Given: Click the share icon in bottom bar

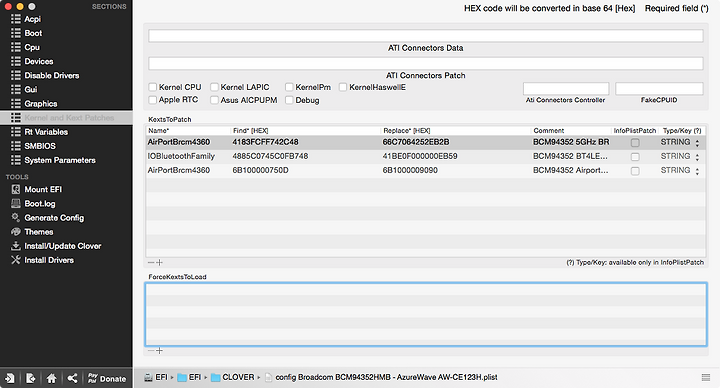Looking at the screenshot, I should [x=72, y=378].
